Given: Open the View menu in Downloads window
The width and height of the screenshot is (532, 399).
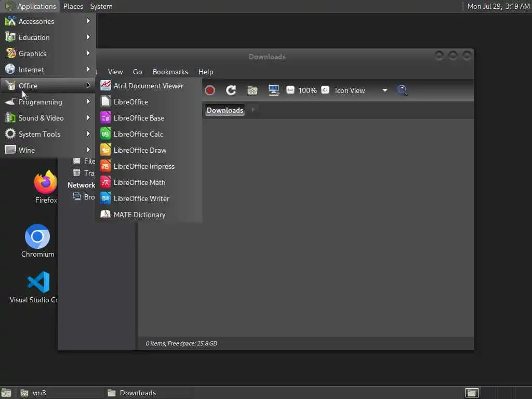Looking at the screenshot, I should tap(115, 72).
